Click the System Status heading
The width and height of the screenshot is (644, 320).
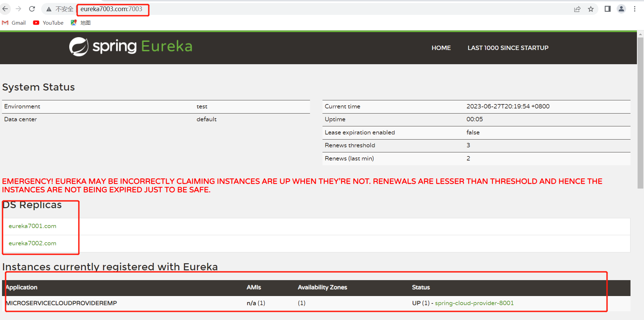pyautogui.click(x=38, y=87)
